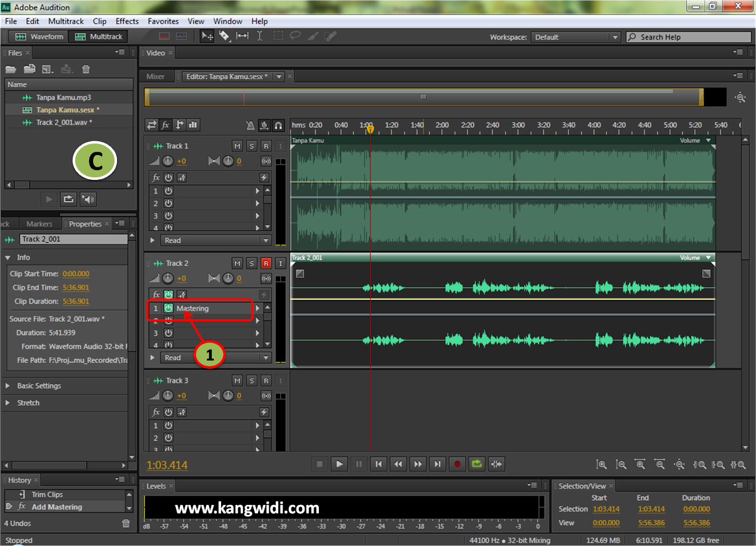Viewport: 756px width, 546px height.
Task: Enable the magnet snapping icon
Action: (279, 125)
